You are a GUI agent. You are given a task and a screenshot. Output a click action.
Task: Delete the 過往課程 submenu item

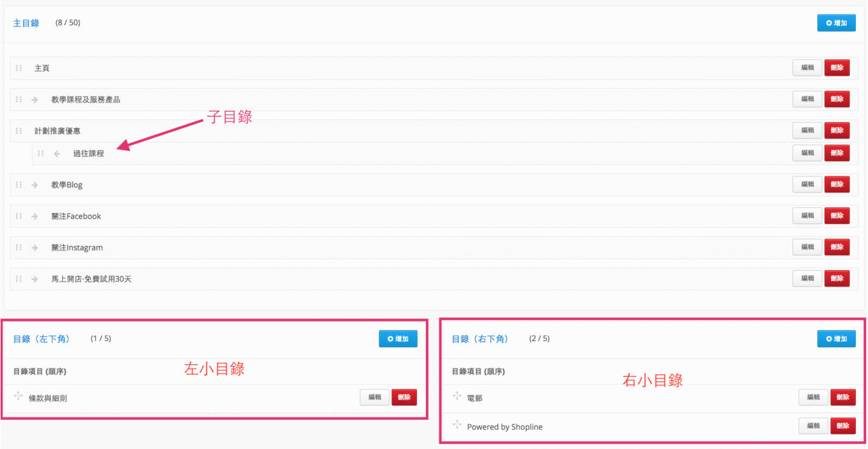click(837, 153)
